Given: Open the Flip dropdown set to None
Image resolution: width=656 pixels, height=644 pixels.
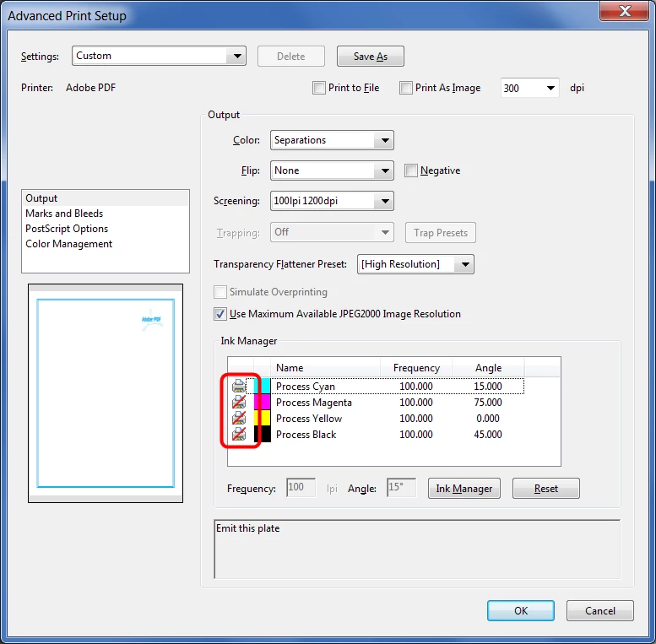Looking at the screenshot, I should [332, 170].
